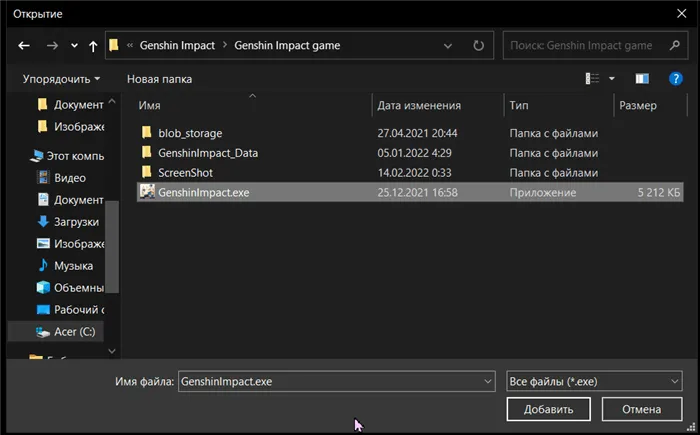Click the Back navigation arrow

point(24,46)
